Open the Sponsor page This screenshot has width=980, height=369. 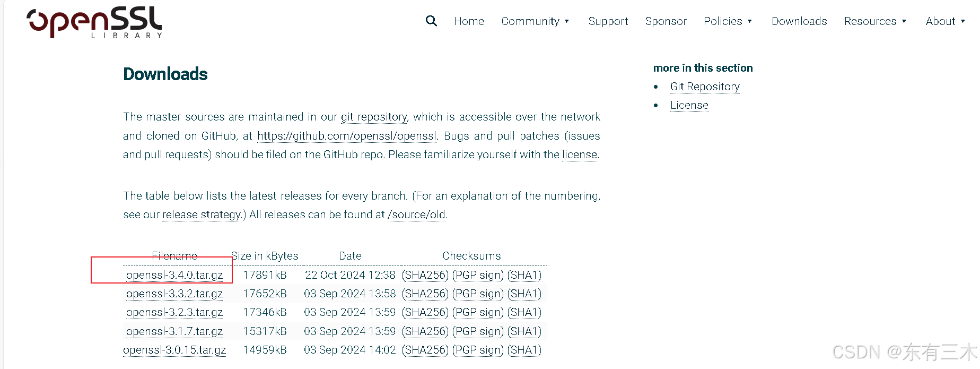click(666, 21)
